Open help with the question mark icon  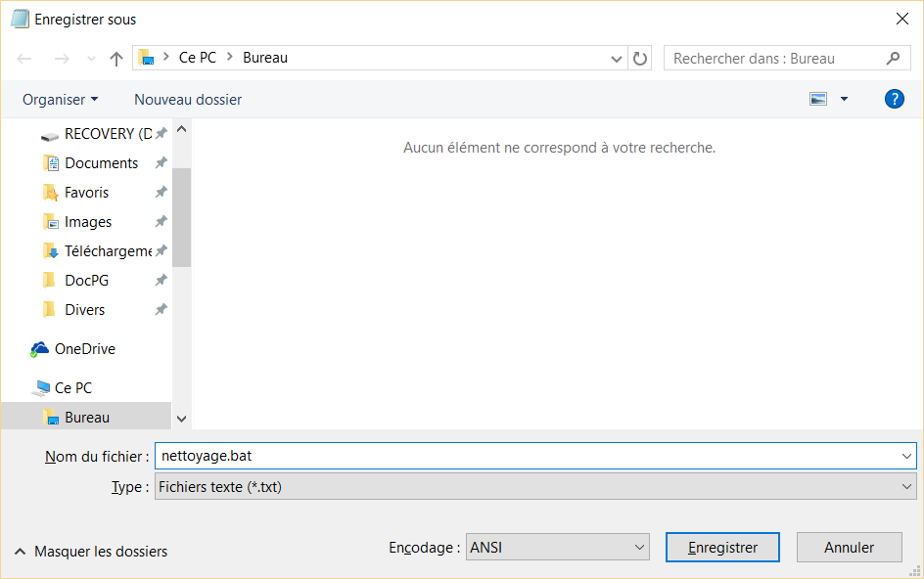894,99
